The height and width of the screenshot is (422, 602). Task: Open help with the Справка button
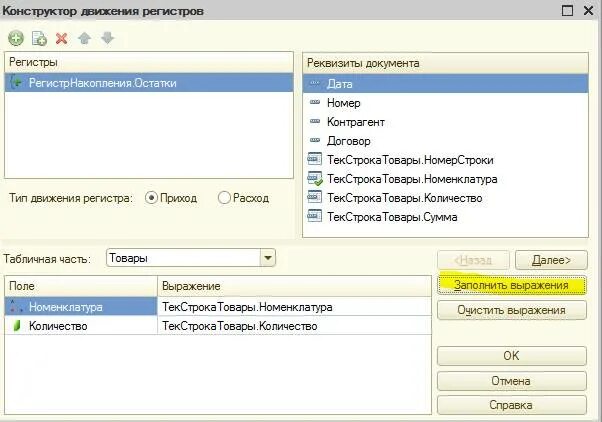(512, 405)
